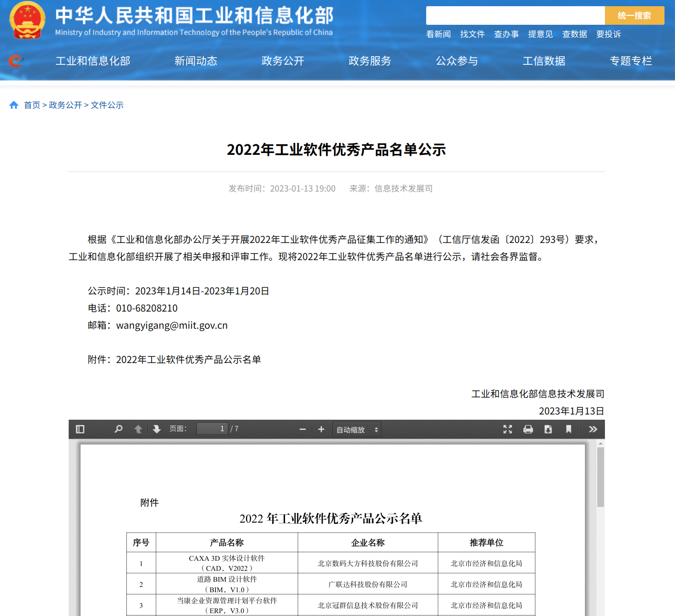
Task: Download the 2022 industrial software list PDF
Action: click(x=548, y=429)
